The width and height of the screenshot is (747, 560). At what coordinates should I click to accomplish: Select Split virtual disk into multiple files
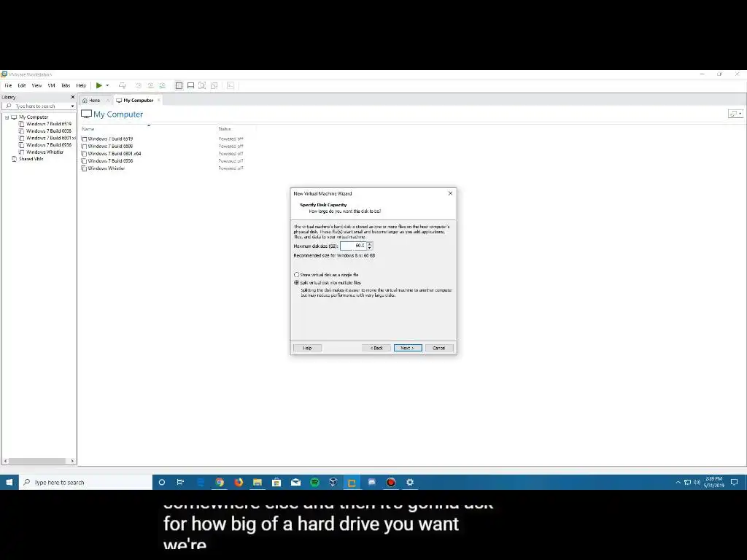click(328, 283)
